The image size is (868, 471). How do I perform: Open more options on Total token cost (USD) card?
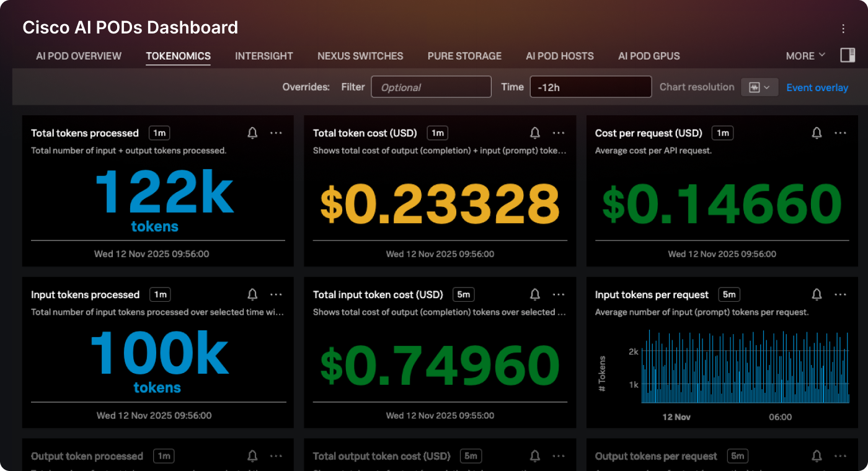(559, 133)
